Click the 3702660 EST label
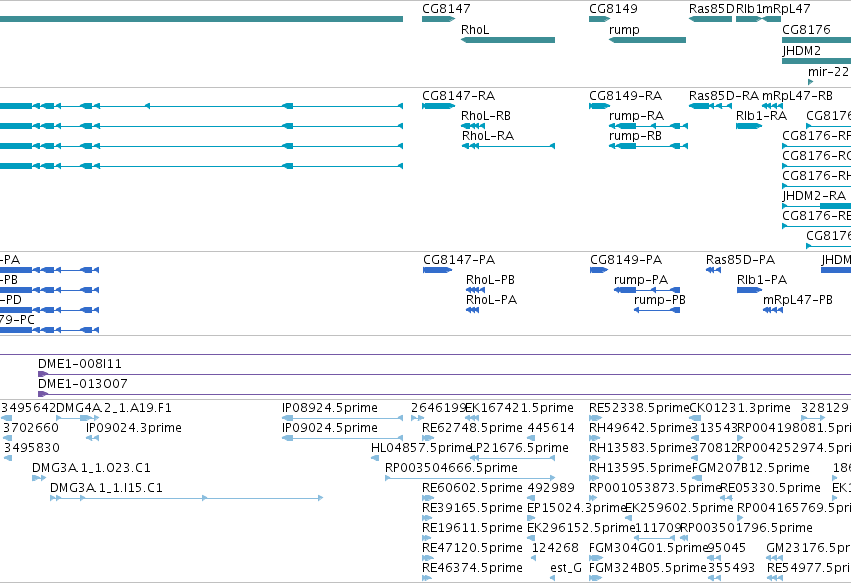 pos(31,428)
